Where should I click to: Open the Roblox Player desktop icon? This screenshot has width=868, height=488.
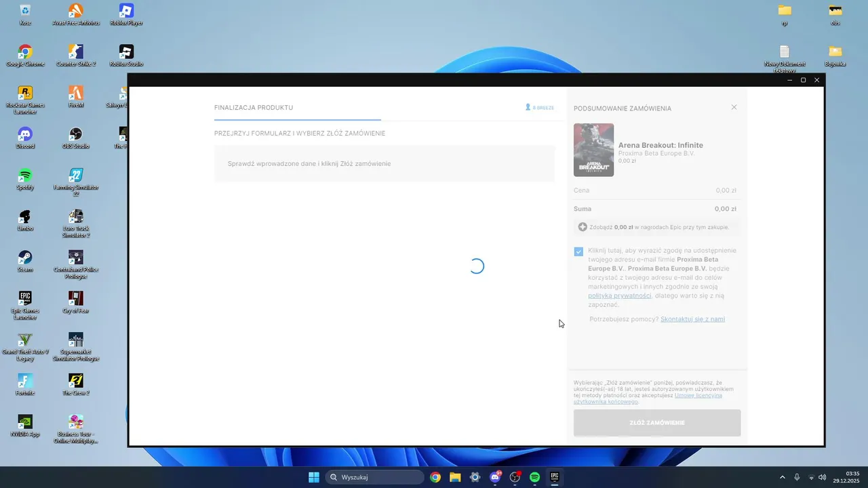tap(126, 15)
